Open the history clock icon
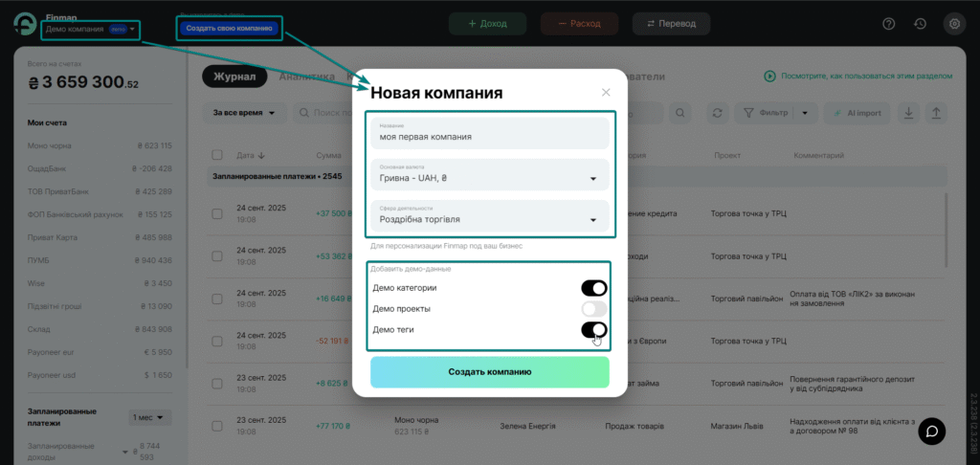This screenshot has width=980, height=465. click(920, 23)
